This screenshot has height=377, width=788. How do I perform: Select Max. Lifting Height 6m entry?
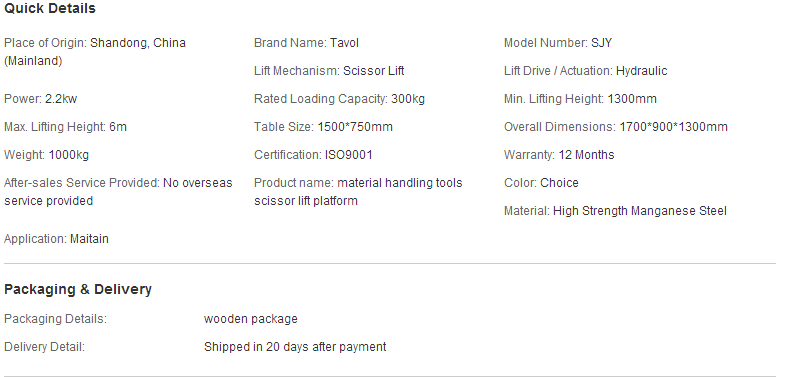coord(65,127)
